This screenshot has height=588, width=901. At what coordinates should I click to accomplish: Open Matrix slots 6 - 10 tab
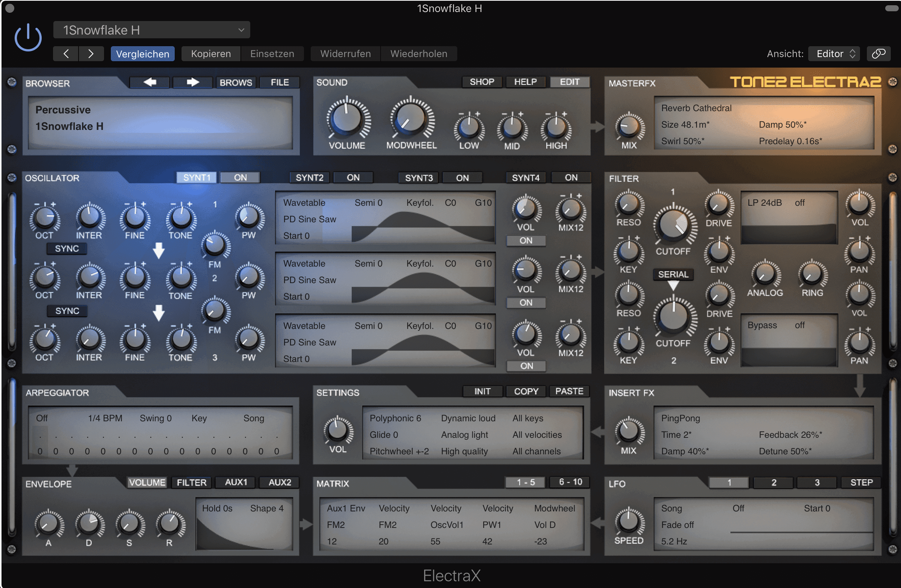point(570,482)
